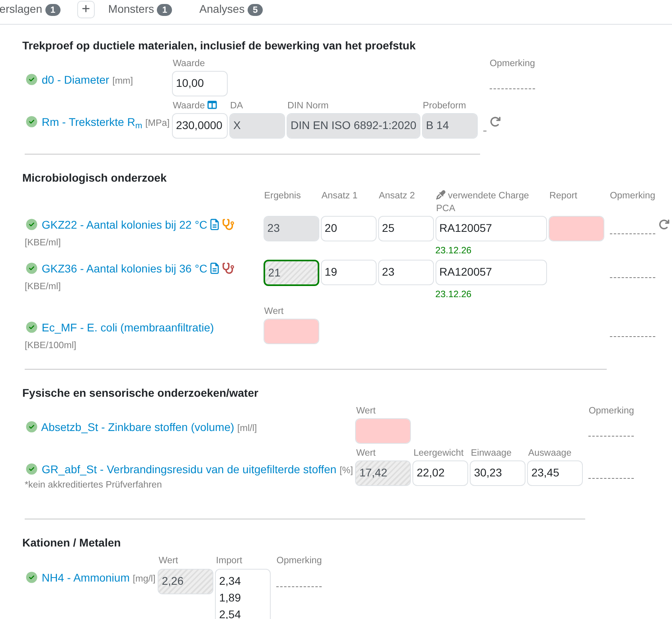Open the Monsters tab

pos(140,9)
